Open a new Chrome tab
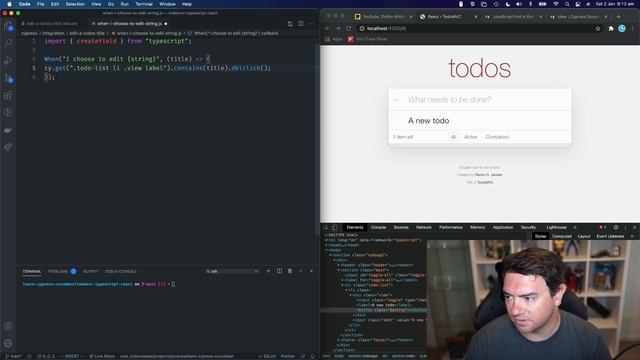This screenshot has height=360, width=640. point(618,17)
